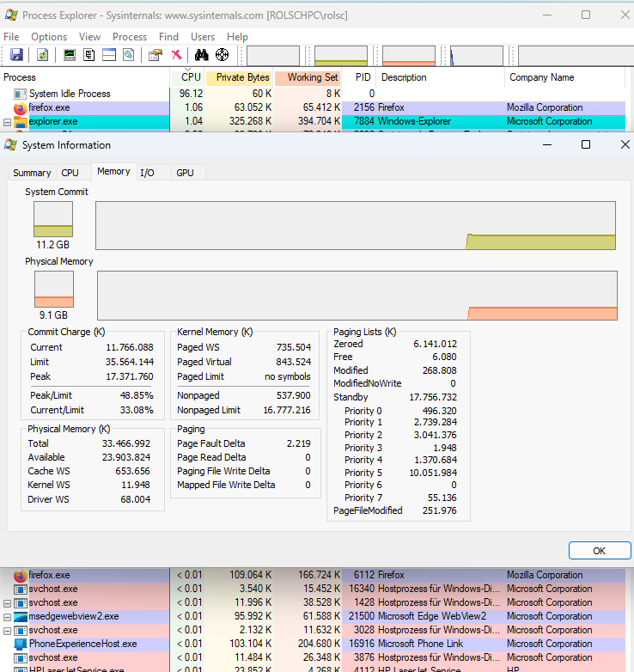Click the Commit Charge Current value 11.766.088
Screen dimensions: 634x672
130,347
